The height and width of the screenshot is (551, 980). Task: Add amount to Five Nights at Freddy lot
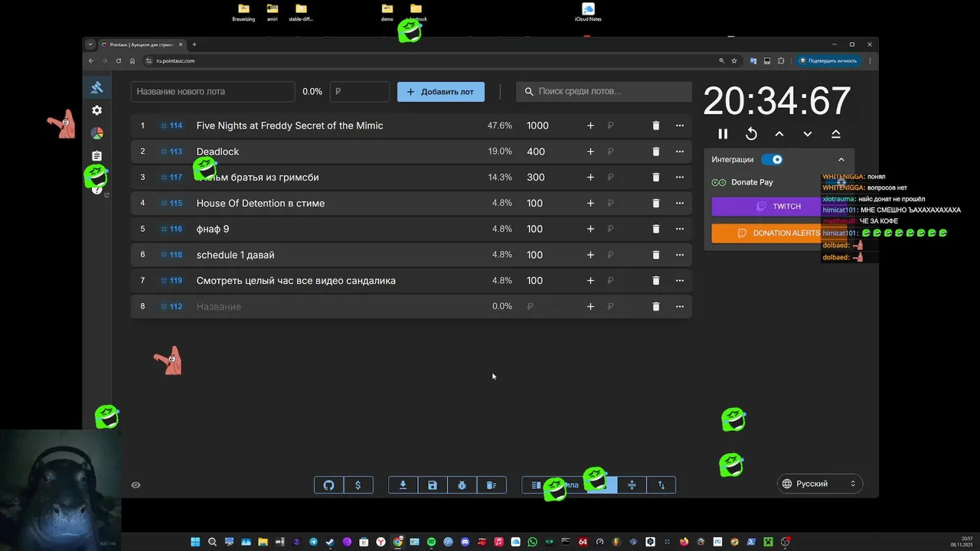pos(590,126)
